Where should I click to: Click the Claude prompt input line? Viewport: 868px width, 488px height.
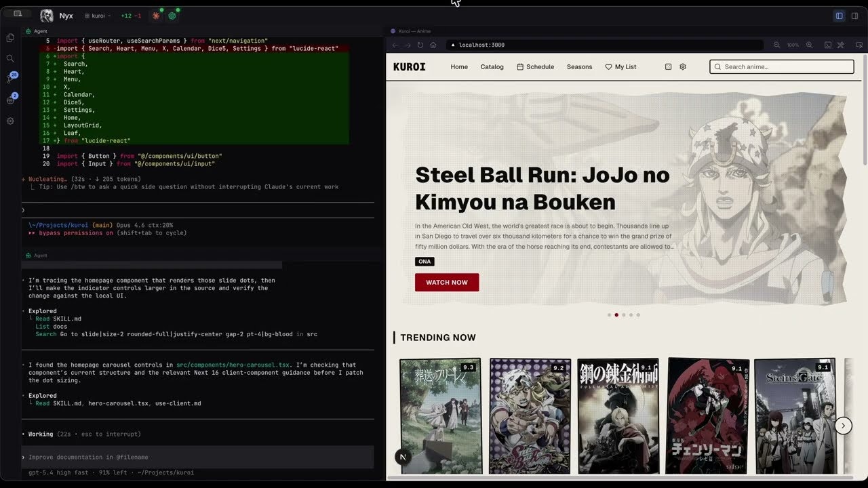coord(198,210)
